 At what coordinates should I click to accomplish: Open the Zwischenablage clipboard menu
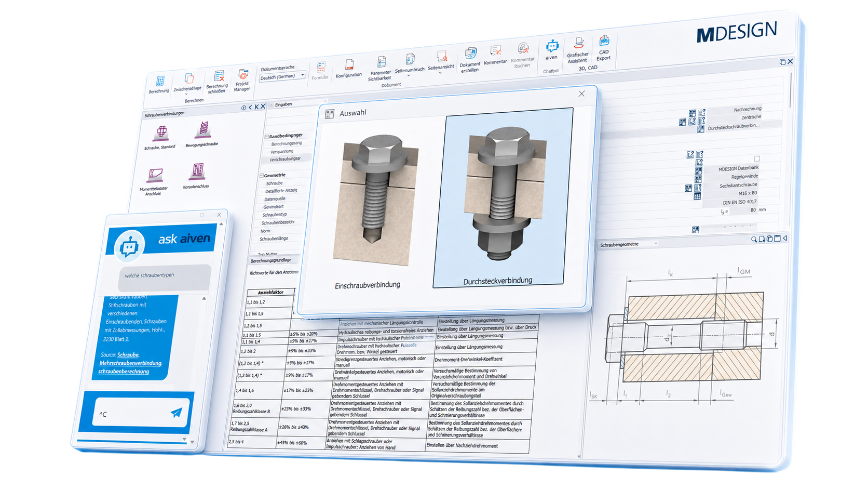(x=188, y=83)
